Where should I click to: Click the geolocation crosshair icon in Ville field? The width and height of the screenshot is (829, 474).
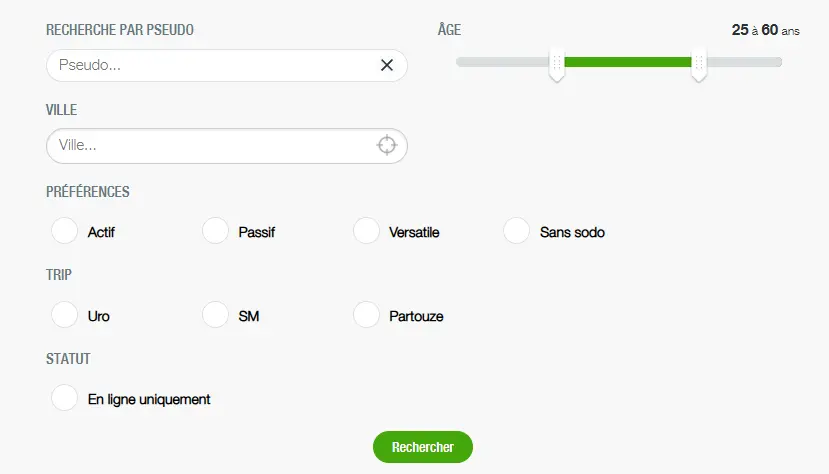(x=387, y=145)
